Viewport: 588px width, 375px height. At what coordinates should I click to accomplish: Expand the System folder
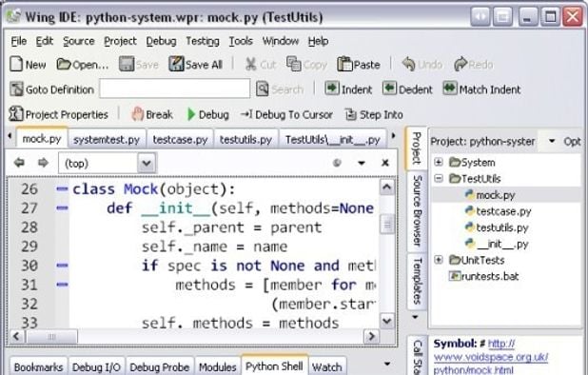click(439, 162)
